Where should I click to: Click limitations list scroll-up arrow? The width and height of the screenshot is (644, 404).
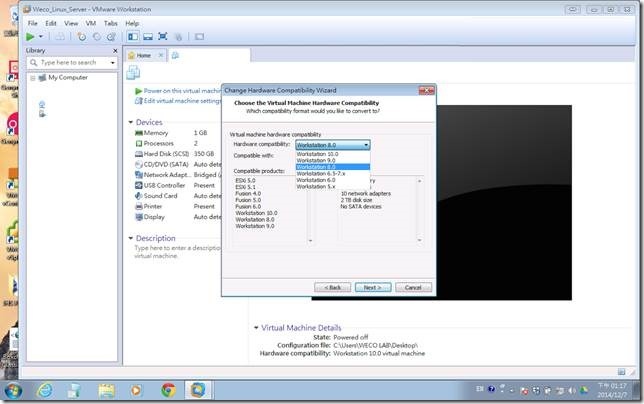[419, 181]
